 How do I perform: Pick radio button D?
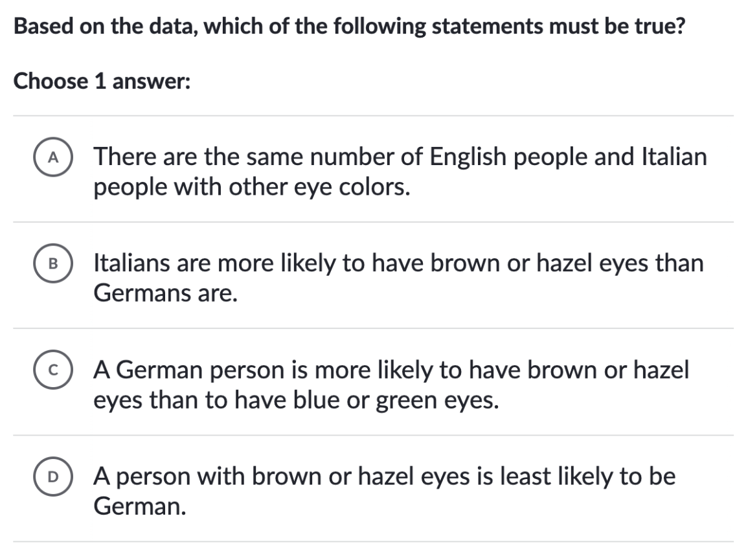point(53,476)
